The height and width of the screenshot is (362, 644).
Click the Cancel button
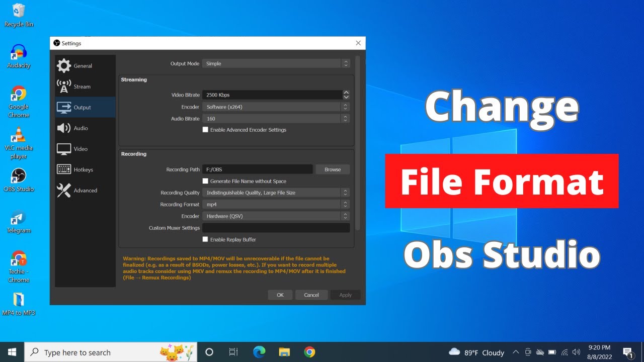pyautogui.click(x=311, y=295)
